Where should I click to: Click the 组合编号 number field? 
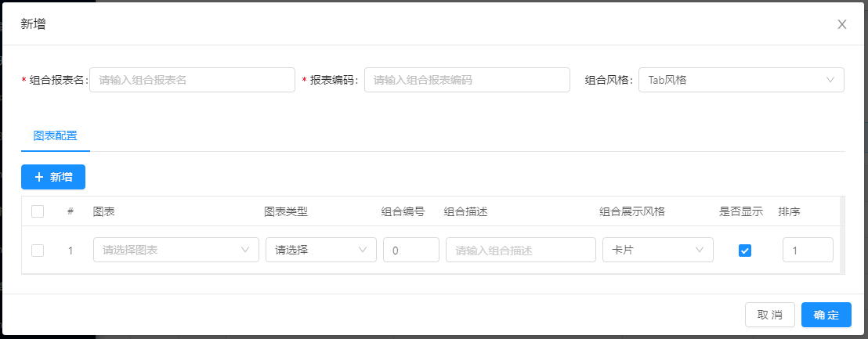(x=410, y=251)
